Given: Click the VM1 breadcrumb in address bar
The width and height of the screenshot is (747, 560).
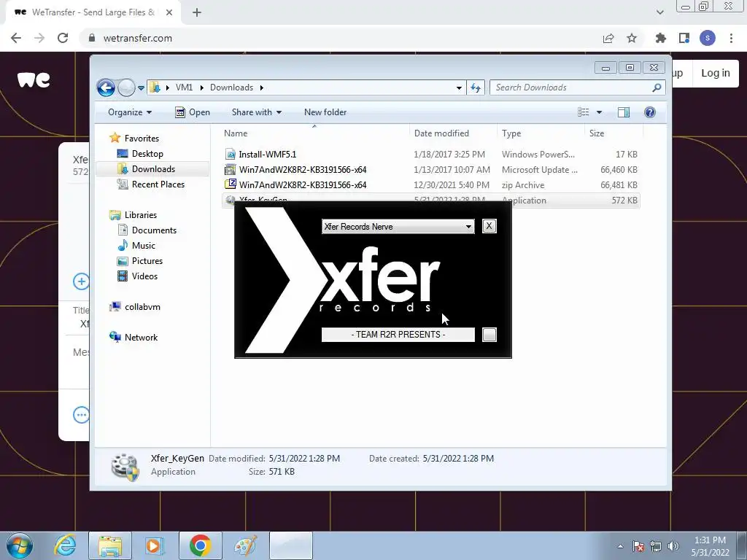Looking at the screenshot, I should [x=184, y=87].
